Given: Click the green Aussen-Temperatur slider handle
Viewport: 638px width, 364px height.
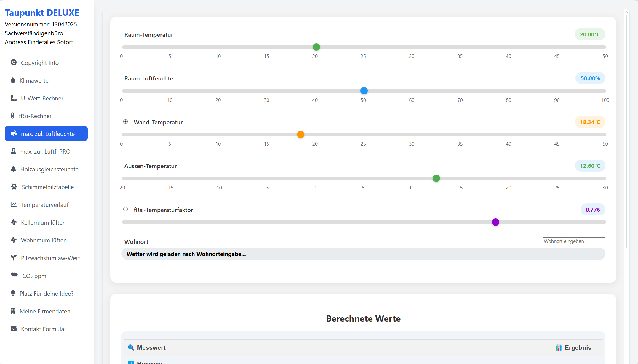Looking at the screenshot, I should [436, 178].
